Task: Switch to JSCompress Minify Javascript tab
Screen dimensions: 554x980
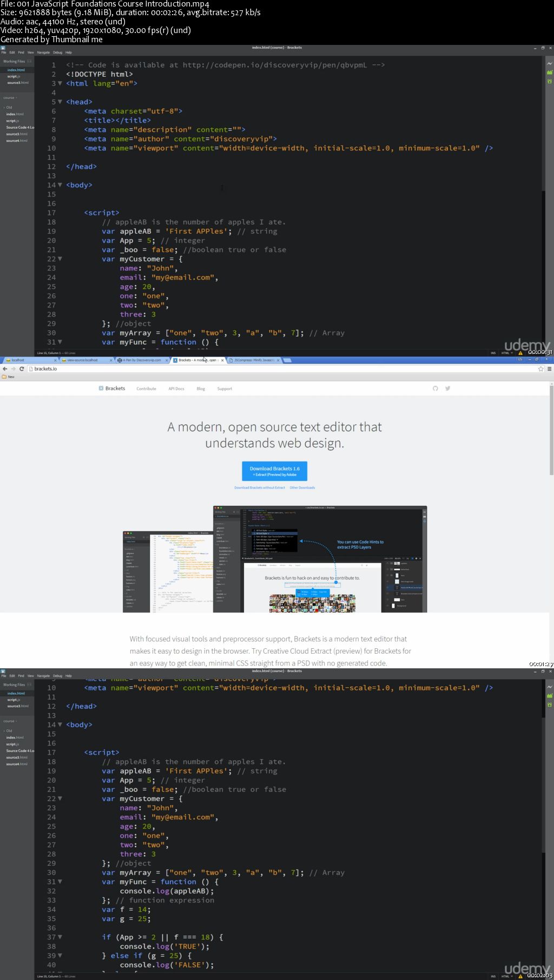Action: pos(254,360)
